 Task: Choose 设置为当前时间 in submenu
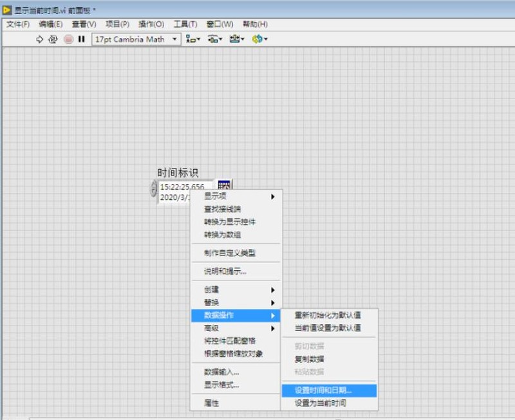pyautogui.click(x=329, y=403)
